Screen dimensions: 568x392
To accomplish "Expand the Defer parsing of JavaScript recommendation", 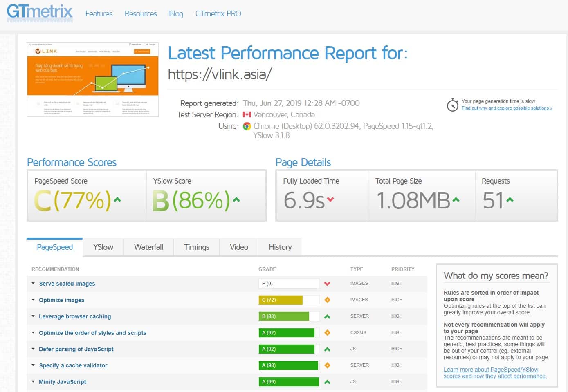I will 33,349.
